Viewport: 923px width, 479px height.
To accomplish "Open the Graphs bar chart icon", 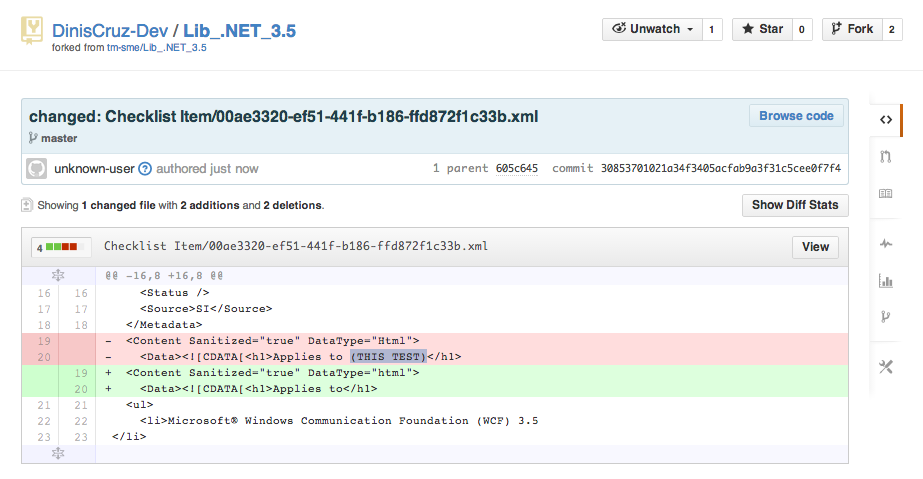I will tap(885, 281).
